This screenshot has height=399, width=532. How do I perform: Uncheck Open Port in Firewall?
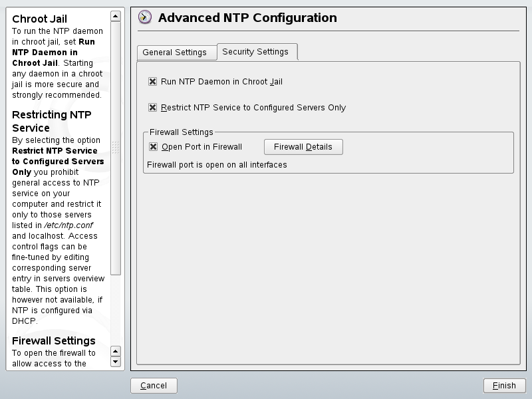point(154,147)
